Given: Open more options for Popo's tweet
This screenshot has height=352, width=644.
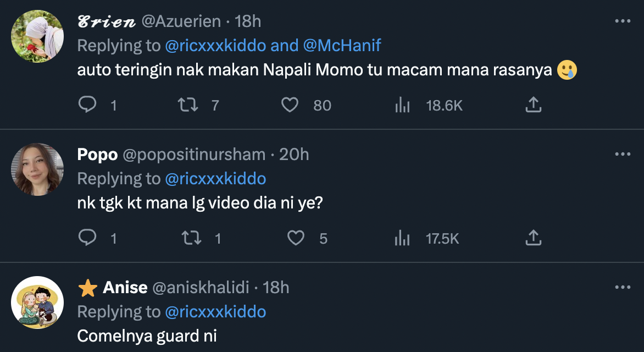Looking at the screenshot, I should point(622,155).
